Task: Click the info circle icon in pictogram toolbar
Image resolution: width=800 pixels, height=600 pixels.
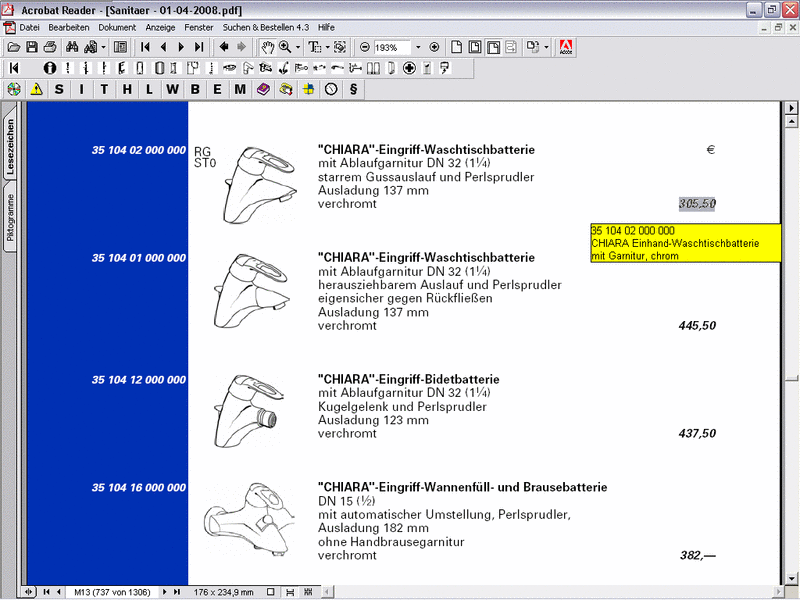Action: [x=49, y=68]
